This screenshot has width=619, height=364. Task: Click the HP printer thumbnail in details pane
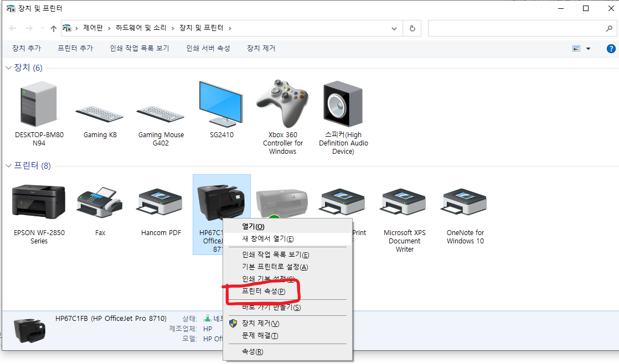coord(30,330)
